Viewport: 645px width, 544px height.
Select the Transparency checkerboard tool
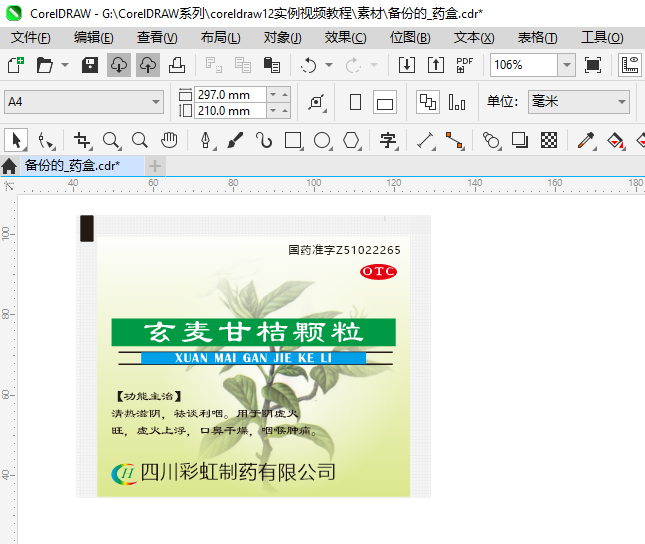549,140
